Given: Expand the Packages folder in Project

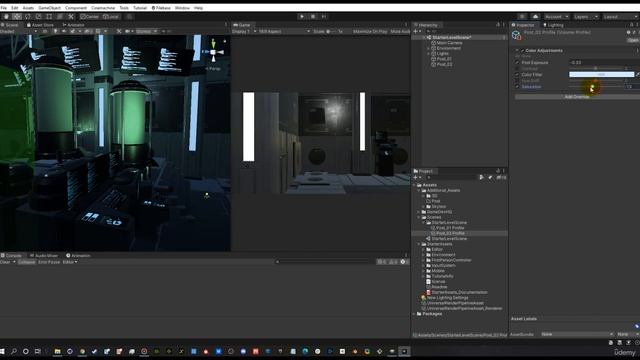Looking at the screenshot, I should (x=414, y=314).
